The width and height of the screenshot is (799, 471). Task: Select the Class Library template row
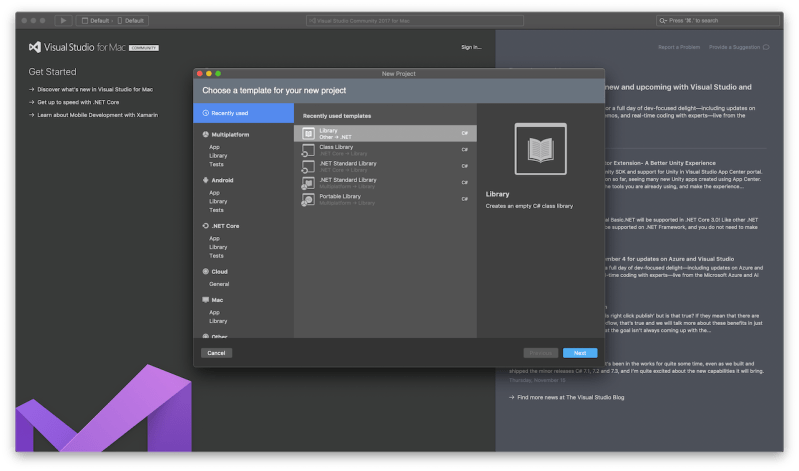(x=385, y=150)
